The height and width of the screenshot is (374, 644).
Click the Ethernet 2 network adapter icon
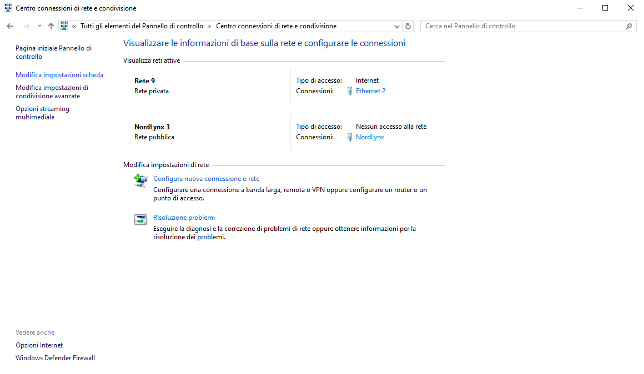click(x=350, y=91)
